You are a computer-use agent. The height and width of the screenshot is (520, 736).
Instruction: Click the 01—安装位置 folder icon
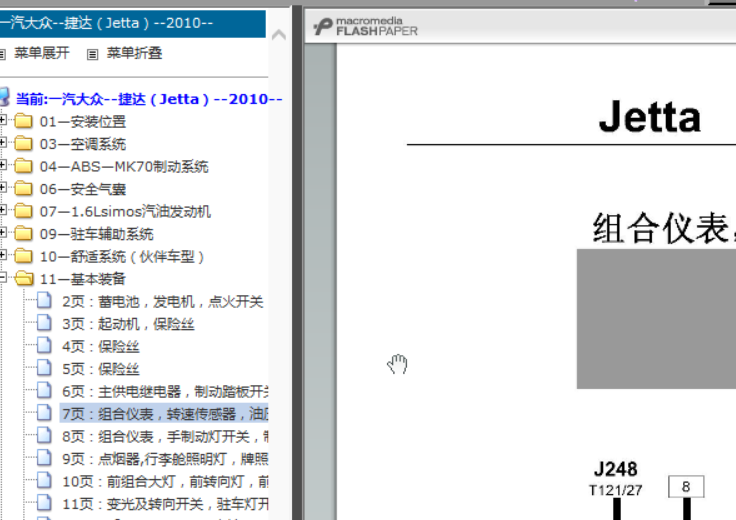23,121
